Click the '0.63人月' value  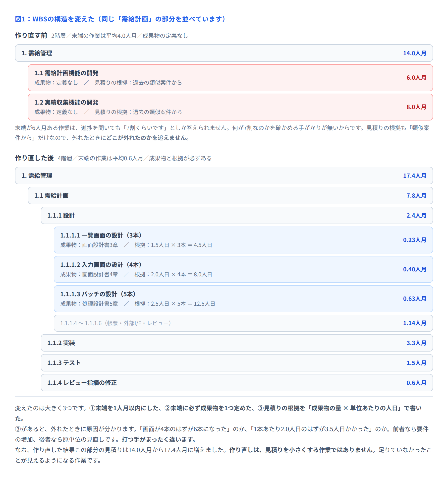click(x=415, y=299)
